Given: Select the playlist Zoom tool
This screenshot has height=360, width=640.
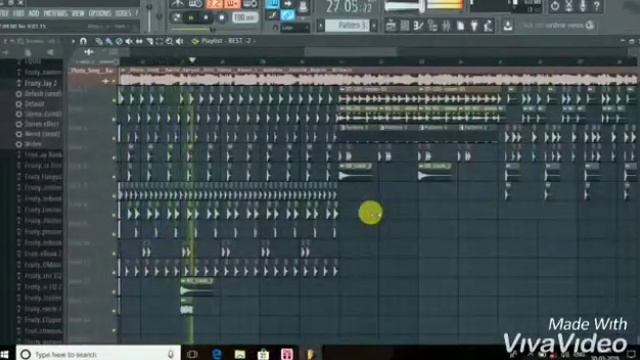Looking at the screenshot, I should point(169,41).
